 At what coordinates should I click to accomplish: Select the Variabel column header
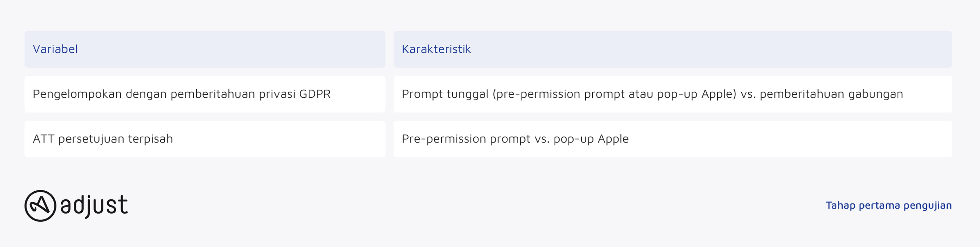point(205,49)
